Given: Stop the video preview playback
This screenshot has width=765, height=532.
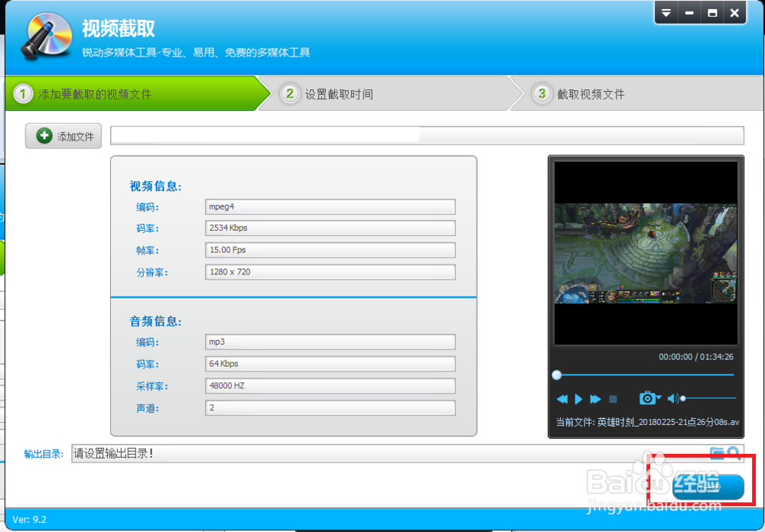Looking at the screenshot, I should [x=614, y=399].
